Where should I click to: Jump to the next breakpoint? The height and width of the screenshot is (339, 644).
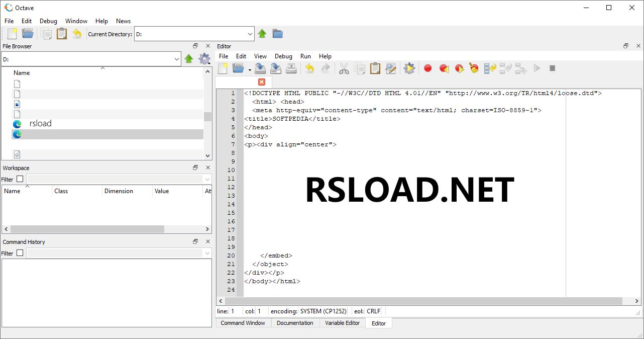[x=459, y=68]
